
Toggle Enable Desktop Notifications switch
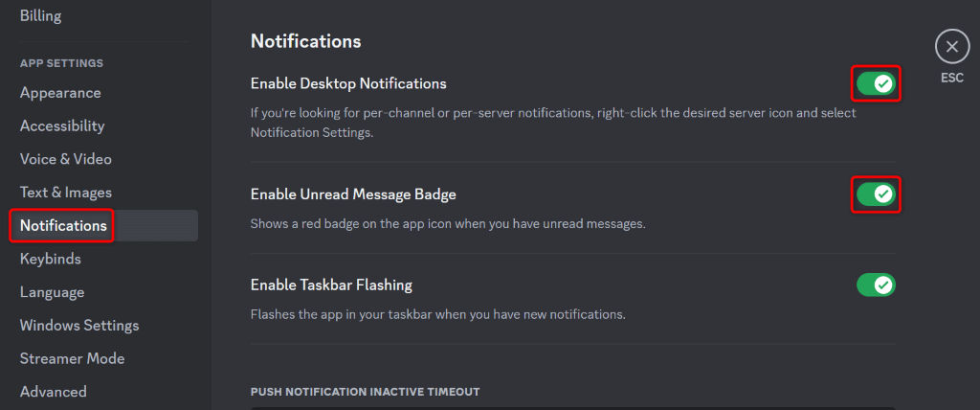pyautogui.click(x=876, y=84)
